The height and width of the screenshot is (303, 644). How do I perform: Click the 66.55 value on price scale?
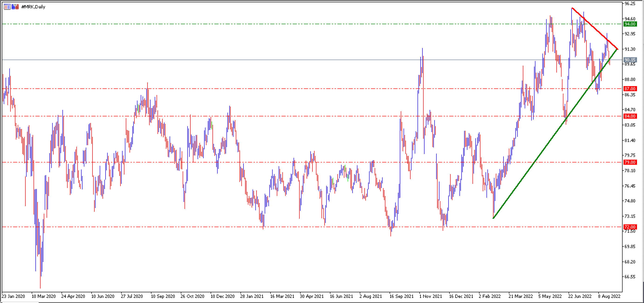[x=630, y=277]
